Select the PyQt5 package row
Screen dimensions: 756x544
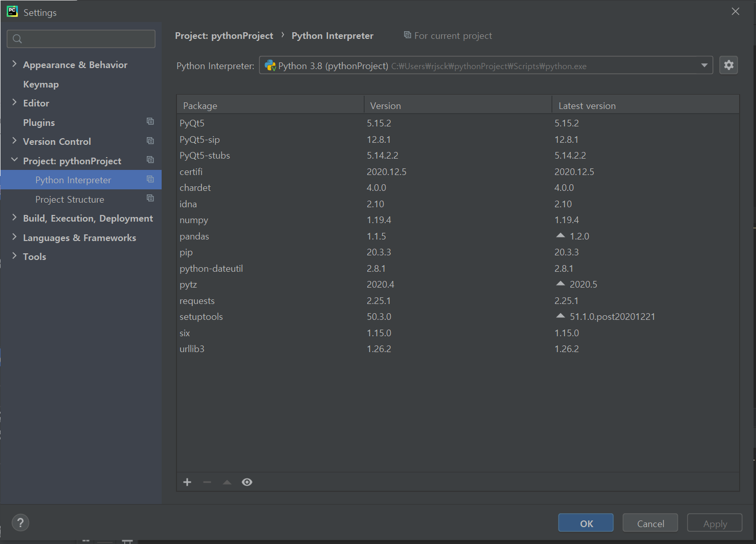tap(458, 123)
